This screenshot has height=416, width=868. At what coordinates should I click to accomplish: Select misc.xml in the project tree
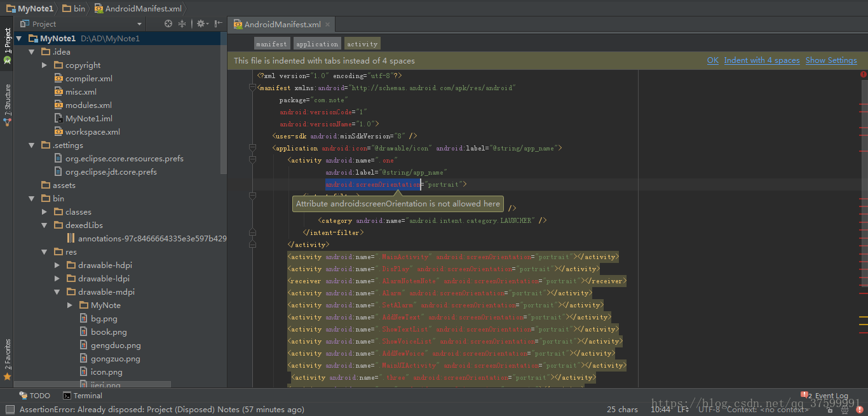pos(81,92)
